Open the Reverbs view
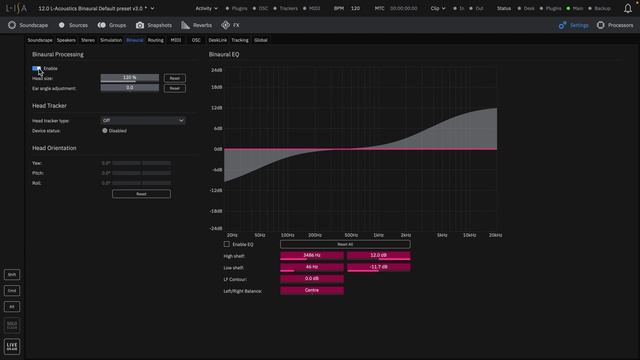The width and height of the screenshot is (640, 360). pos(197,25)
